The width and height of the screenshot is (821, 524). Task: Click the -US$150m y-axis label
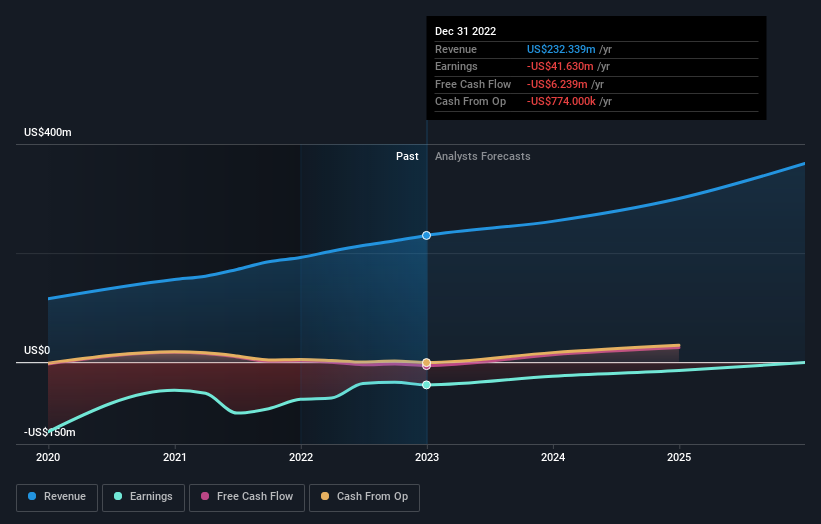50,432
